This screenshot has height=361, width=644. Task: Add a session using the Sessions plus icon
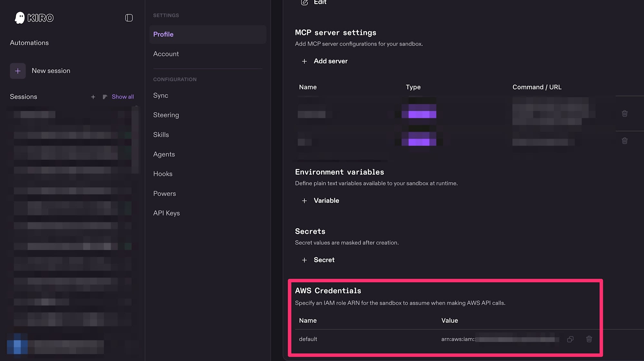[93, 97]
